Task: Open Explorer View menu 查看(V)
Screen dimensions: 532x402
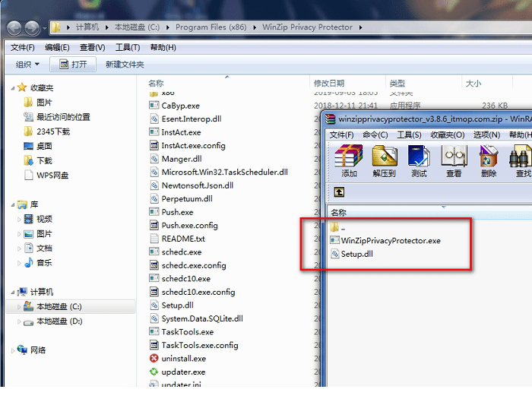Action: coord(92,47)
